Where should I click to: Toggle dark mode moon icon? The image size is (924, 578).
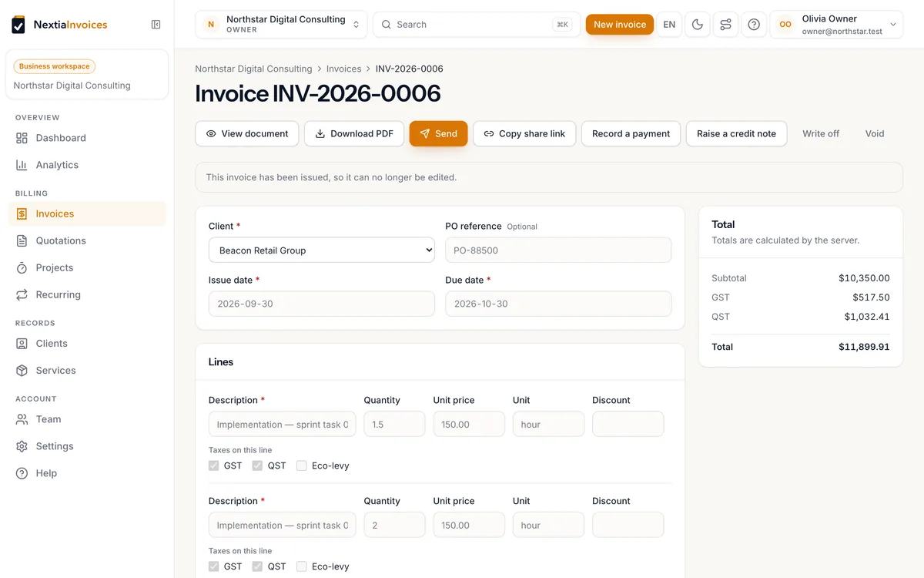(x=698, y=25)
